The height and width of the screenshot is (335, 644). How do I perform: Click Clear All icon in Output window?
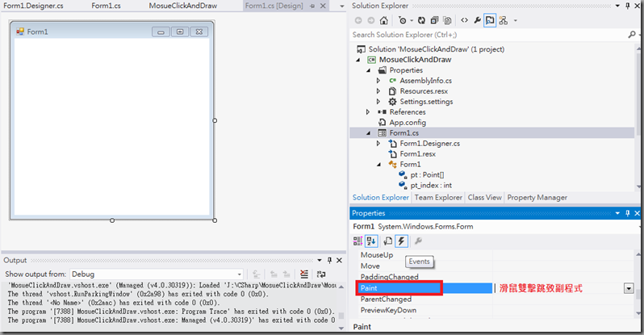pos(304,274)
